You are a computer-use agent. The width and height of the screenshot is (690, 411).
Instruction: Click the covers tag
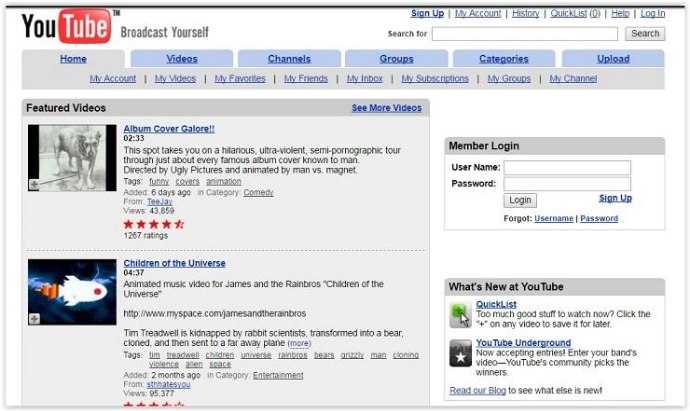tap(187, 181)
